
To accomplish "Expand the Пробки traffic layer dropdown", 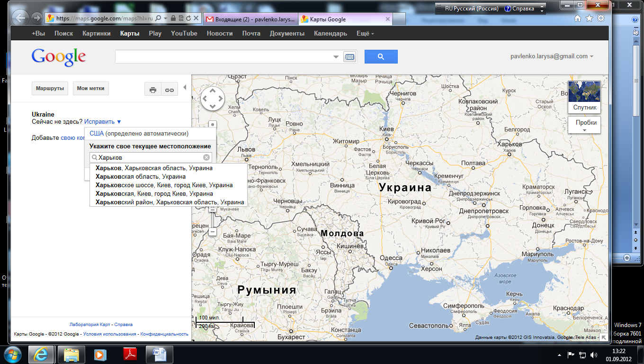I will [584, 125].
